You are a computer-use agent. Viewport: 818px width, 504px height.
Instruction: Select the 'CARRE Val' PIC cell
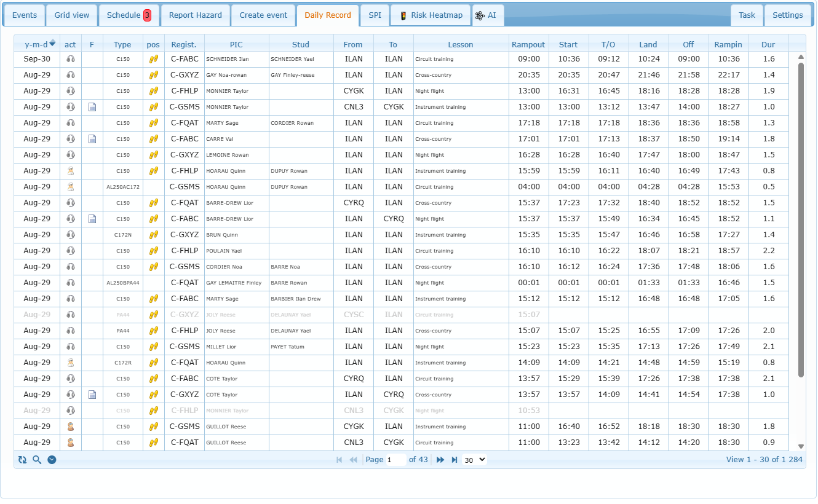point(237,139)
